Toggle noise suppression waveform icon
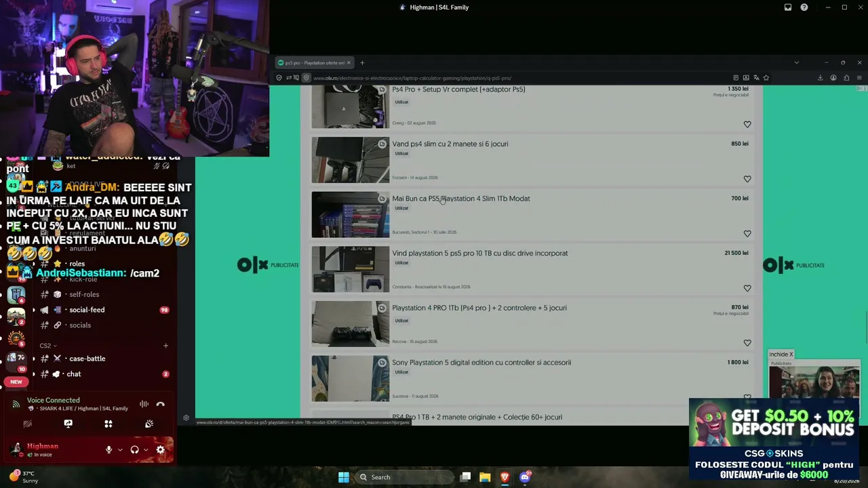Image resolution: width=868 pixels, height=488 pixels. (144, 405)
